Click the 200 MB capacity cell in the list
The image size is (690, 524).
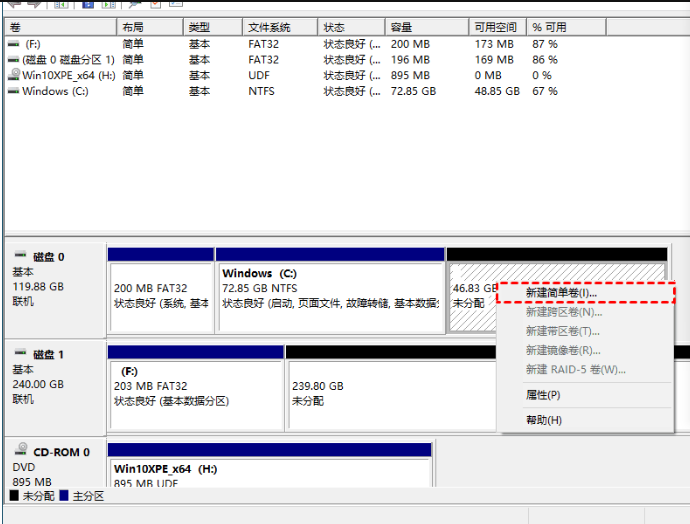point(410,44)
